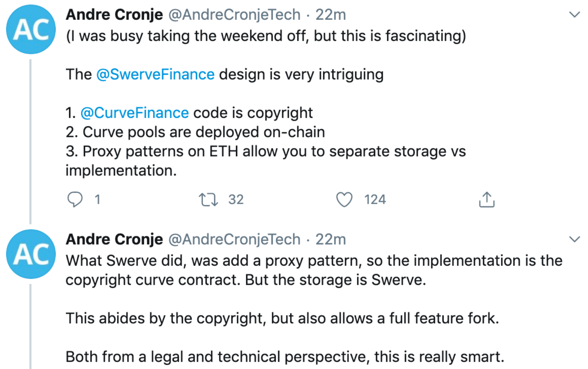Viewport: 588px width, 369px height.
Task: Open Andre Cronje name in first tweet
Action: 114,15
